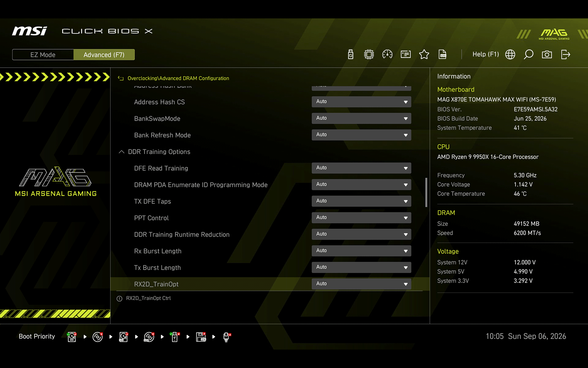Open the CPU chip icon in toolbar
Image resolution: width=588 pixels, height=368 pixels.
369,54
